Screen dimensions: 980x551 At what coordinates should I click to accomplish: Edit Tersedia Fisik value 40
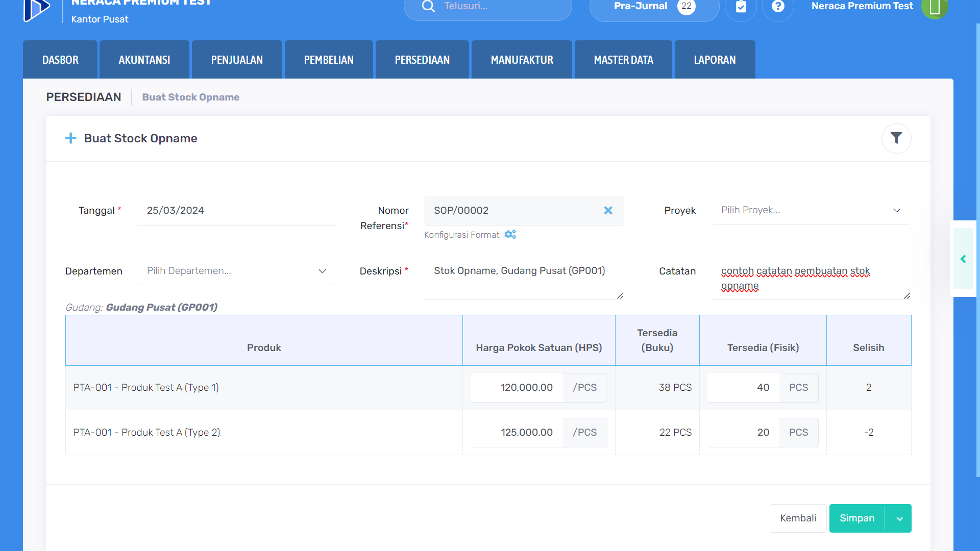[743, 388]
